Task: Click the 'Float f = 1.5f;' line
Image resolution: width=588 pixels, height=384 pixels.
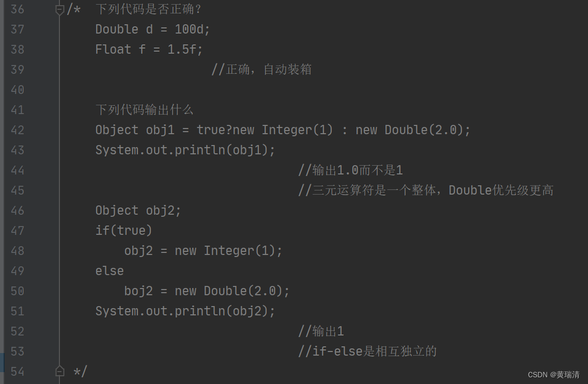Action: click(149, 50)
